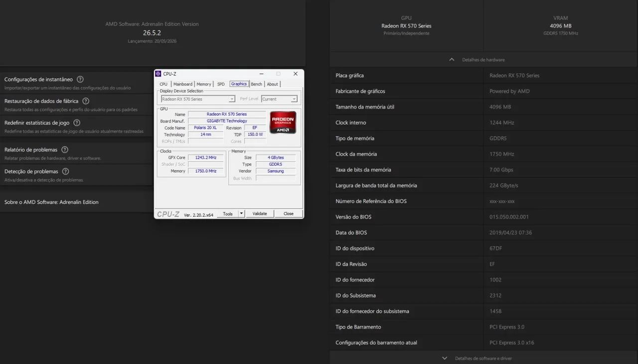Collapse the Detalhes de hardware section

[452, 59]
